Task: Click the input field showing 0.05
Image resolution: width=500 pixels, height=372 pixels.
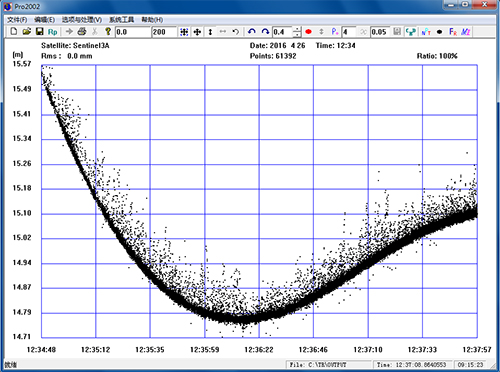Action: coord(380,32)
